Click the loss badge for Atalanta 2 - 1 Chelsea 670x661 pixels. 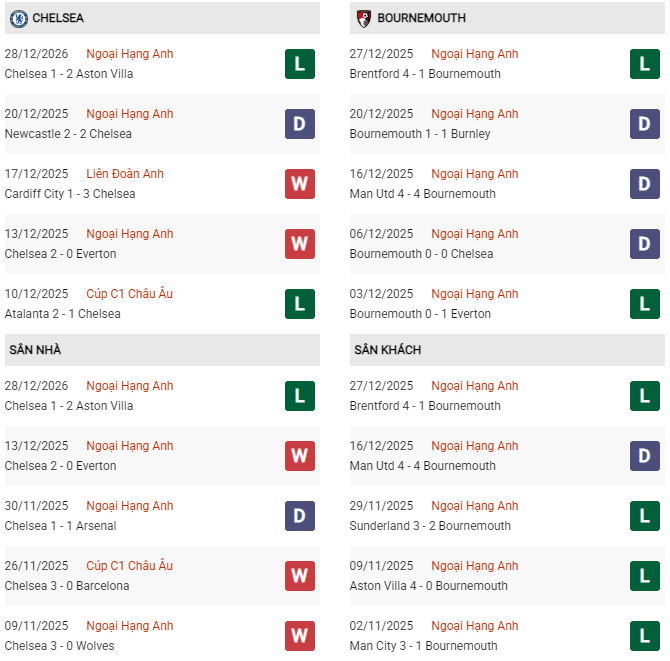point(300,304)
